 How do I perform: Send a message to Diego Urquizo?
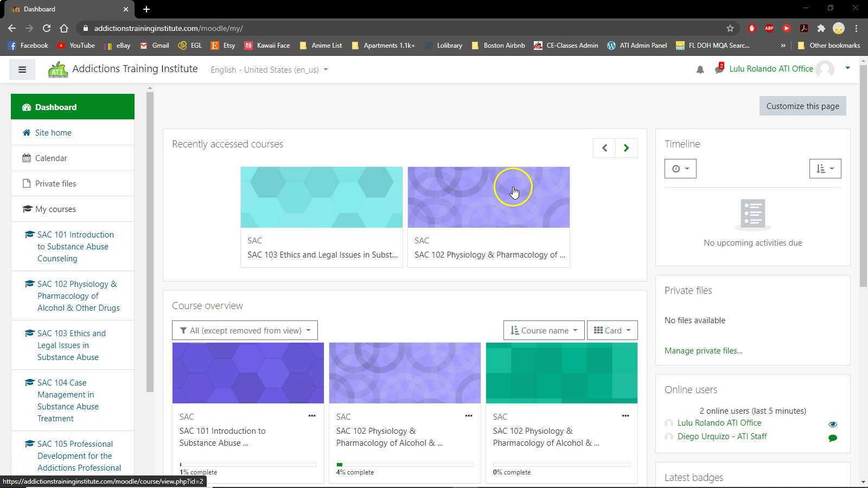coord(834,437)
